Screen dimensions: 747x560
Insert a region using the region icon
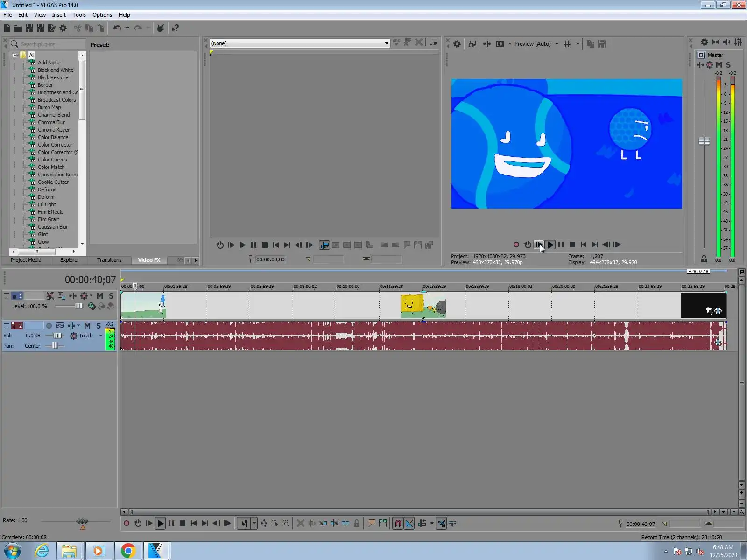click(383, 524)
